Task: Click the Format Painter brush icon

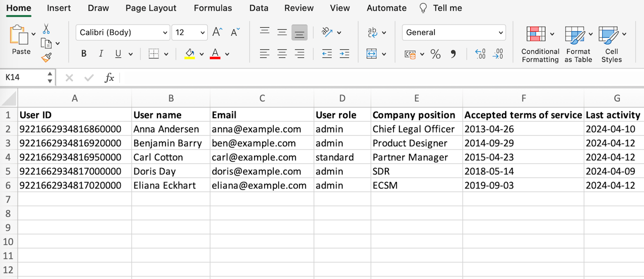Action: (x=46, y=58)
